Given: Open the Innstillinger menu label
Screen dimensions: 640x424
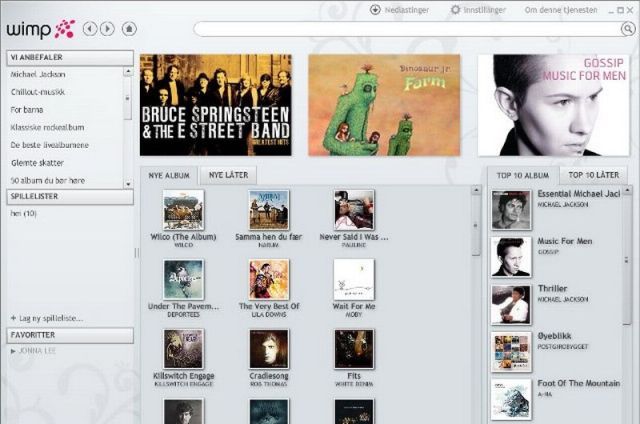Looking at the screenshot, I should [x=484, y=10].
